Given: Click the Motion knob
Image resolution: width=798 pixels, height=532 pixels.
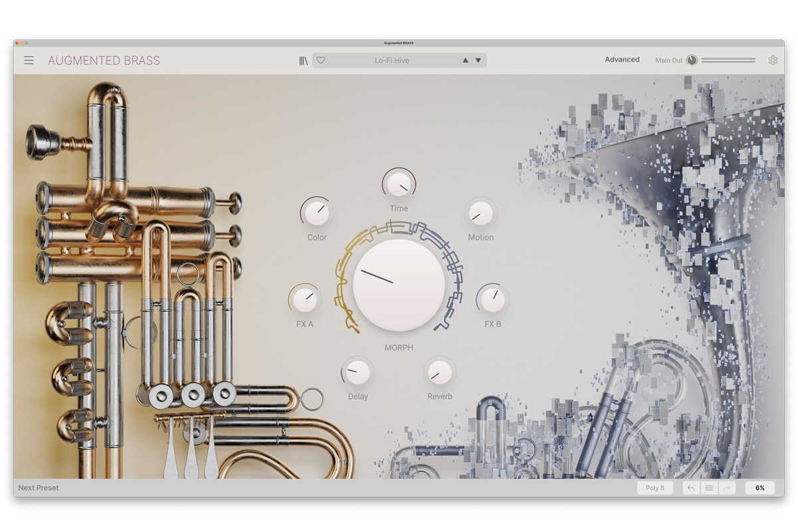Looking at the screenshot, I should click(481, 213).
